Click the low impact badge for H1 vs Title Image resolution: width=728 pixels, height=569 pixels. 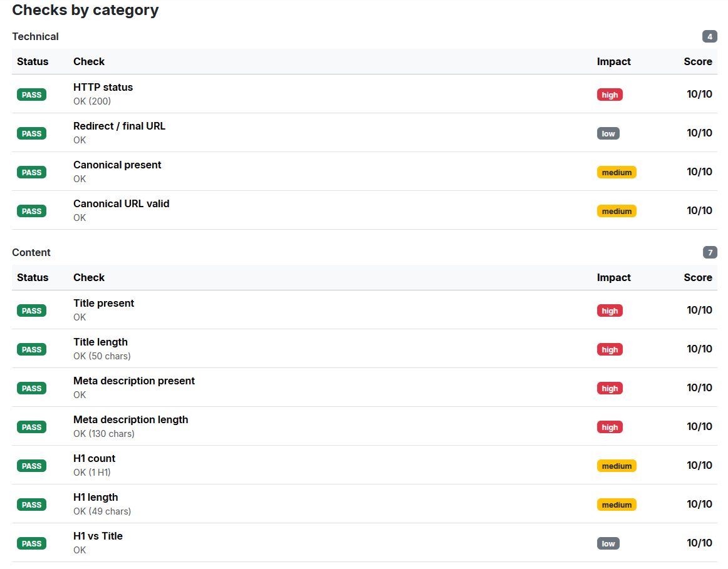click(x=608, y=544)
